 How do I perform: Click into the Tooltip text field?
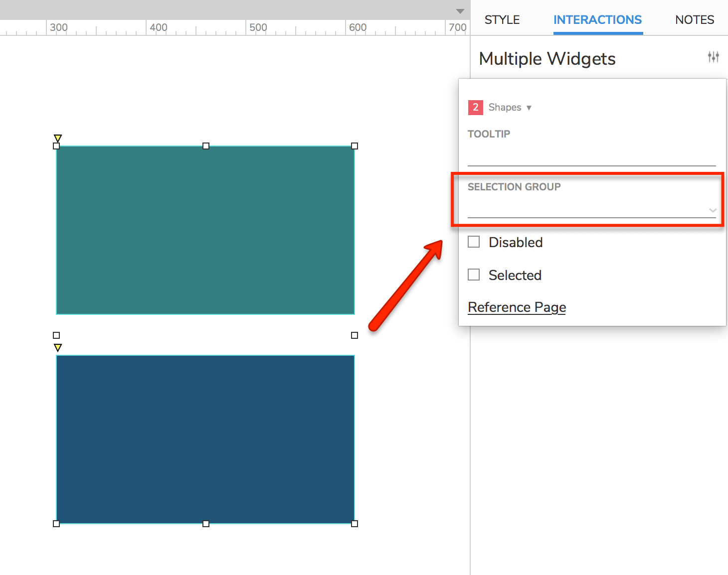point(591,156)
